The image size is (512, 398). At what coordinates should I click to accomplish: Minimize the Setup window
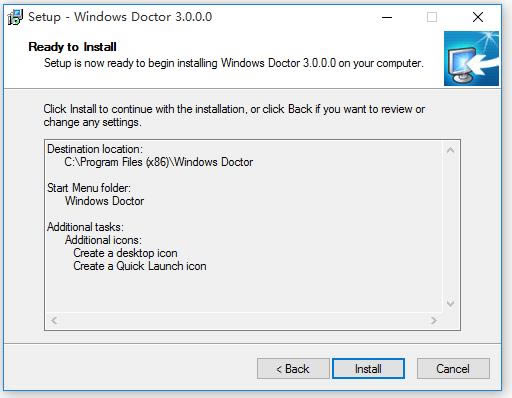coord(387,17)
